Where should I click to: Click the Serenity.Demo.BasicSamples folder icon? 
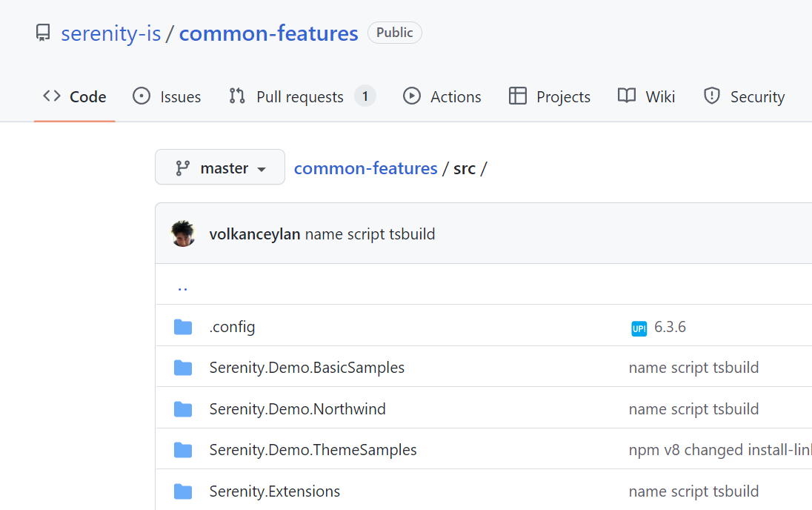182,368
